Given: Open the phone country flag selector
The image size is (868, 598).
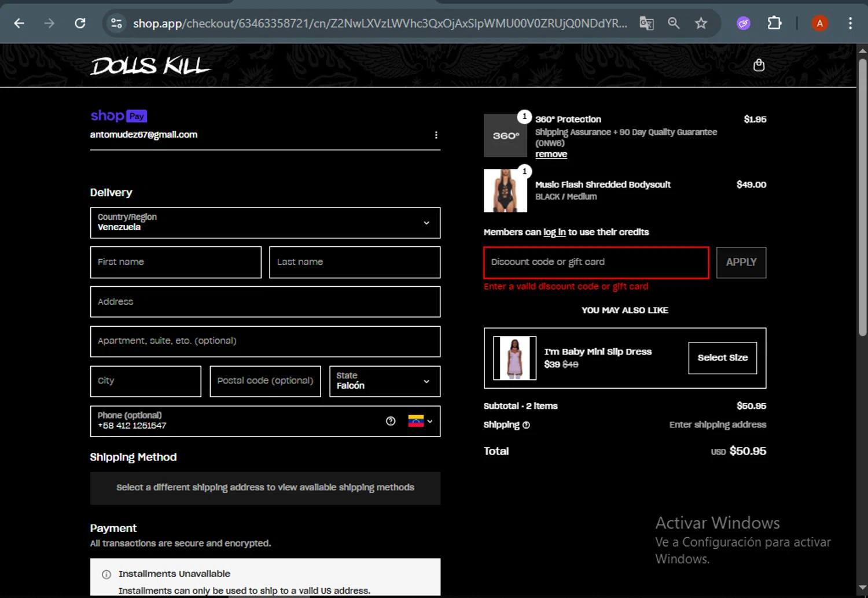Looking at the screenshot, I should click(420, 421).
